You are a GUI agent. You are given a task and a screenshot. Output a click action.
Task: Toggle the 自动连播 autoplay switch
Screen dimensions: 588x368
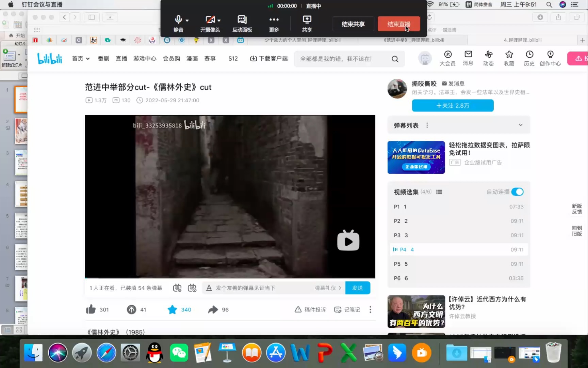[x=517, y=192]
